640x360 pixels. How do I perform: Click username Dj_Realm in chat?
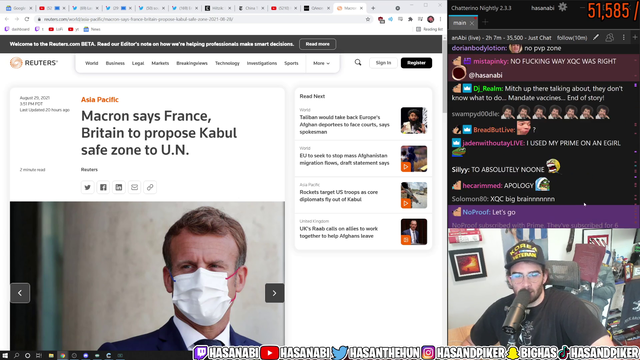point(488,89)
